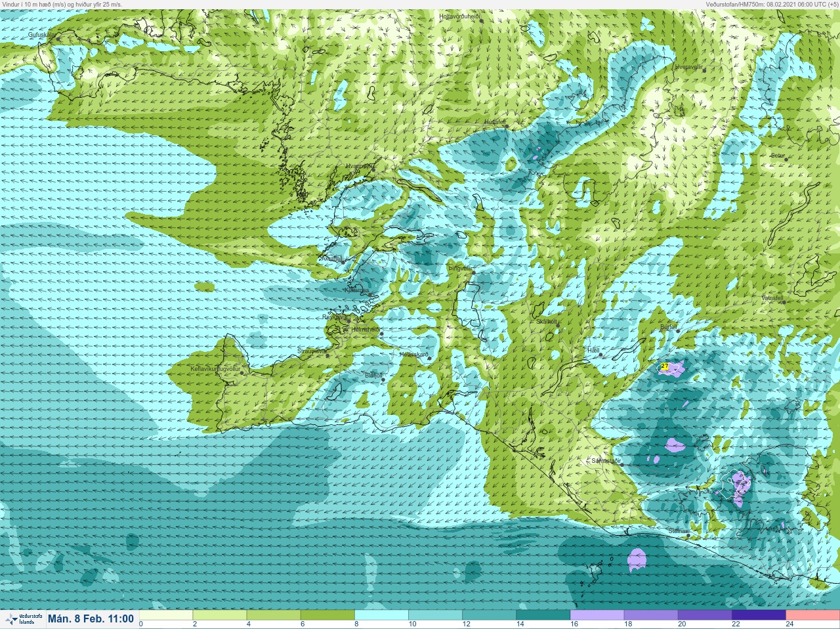Pick the 14–16 m/s dark teal swatch

coord(543,615)
